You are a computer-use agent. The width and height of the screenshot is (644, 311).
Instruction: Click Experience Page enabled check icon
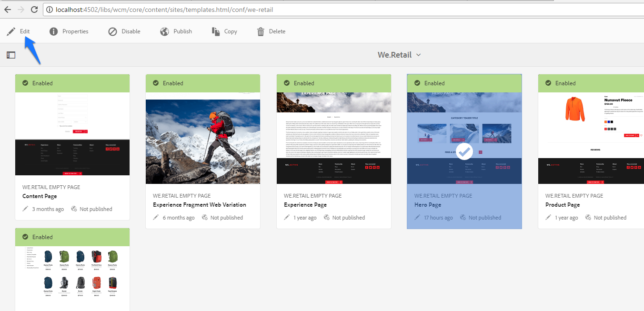(286, 83)
